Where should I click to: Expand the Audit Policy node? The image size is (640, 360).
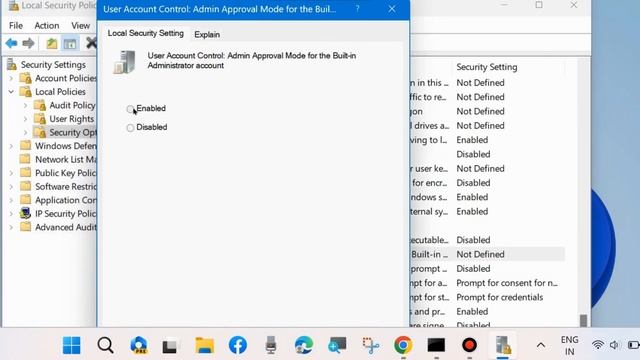pyautogui.click(x=25, y=105)
